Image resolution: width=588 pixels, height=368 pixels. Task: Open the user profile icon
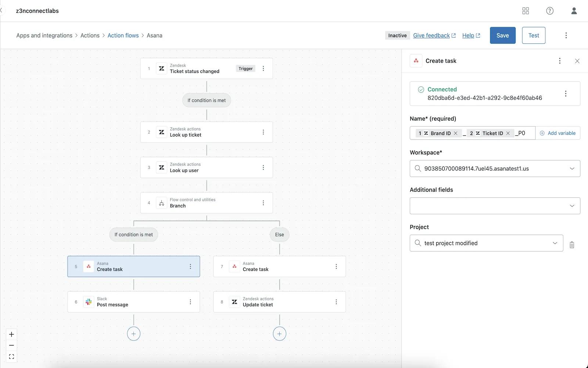coord(574,11)
